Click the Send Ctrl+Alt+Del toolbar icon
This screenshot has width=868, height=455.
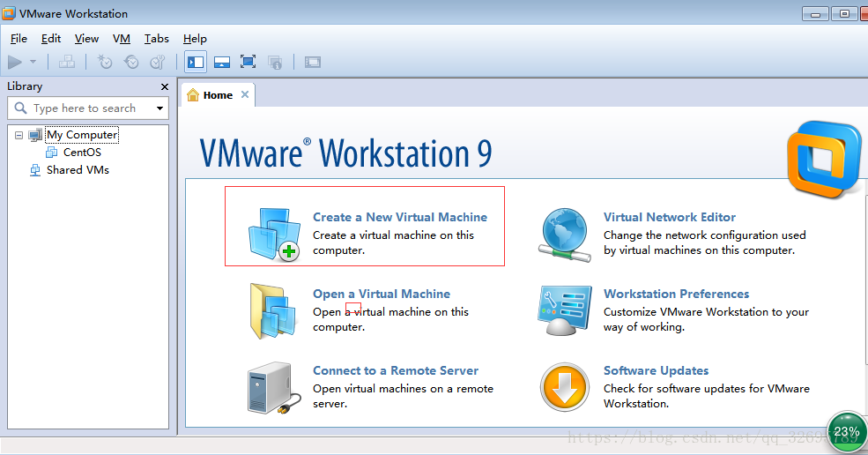click(67, 62)
